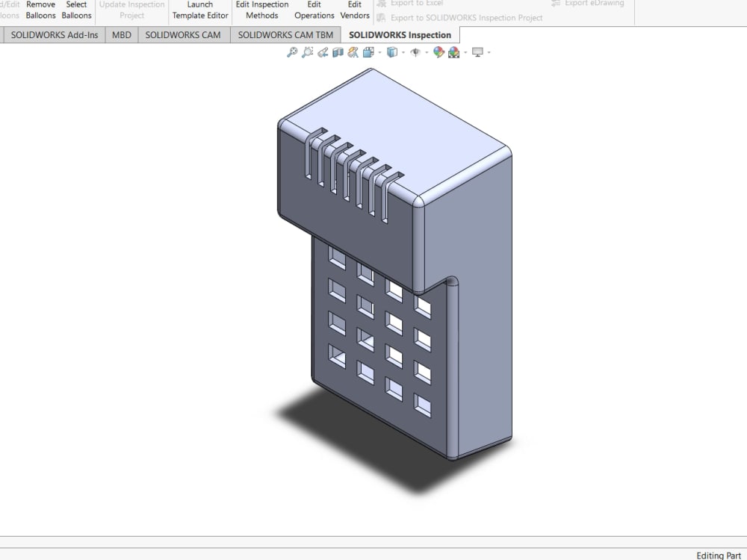Open the Display Style dropdown
This screenshot has height=560, width=747.
(403, 52)
